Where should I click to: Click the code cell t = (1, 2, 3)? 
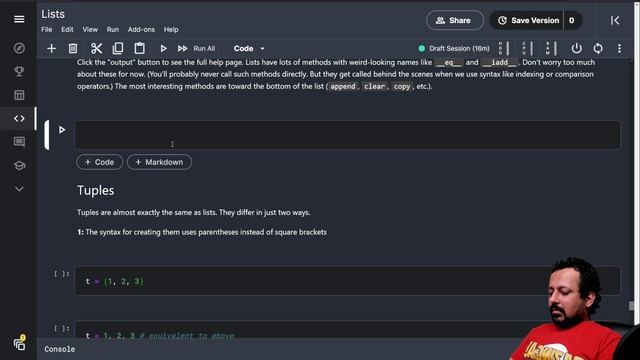click(x=347, y=281)
